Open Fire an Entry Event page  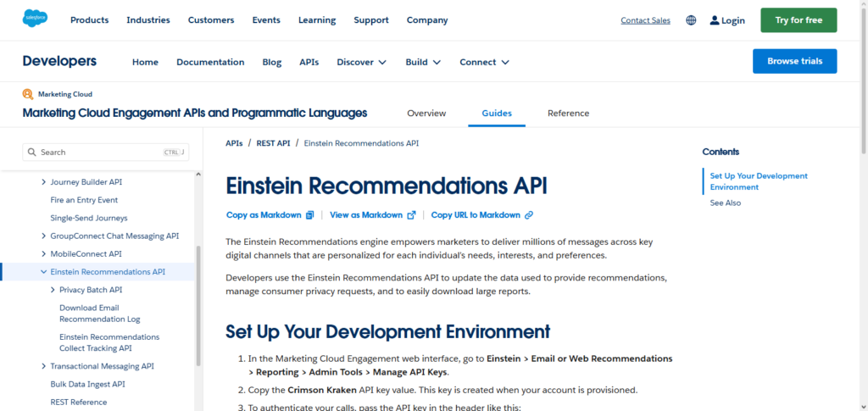point(84,200)
